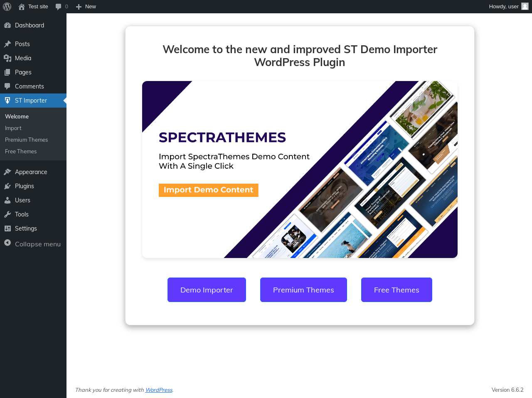This screenshot has height=398, width=532.
Task: Go to the Plugins menu
Action: click(33, 186)
